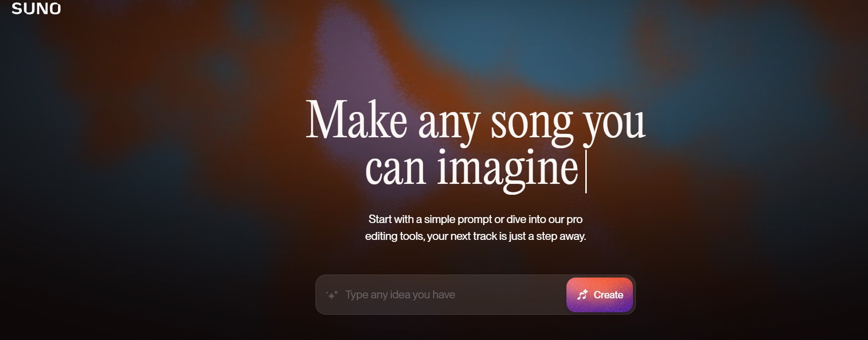Click the words "pro" in the subtitle
Viewport: 868px width, 340px height.
click(575, 220)
